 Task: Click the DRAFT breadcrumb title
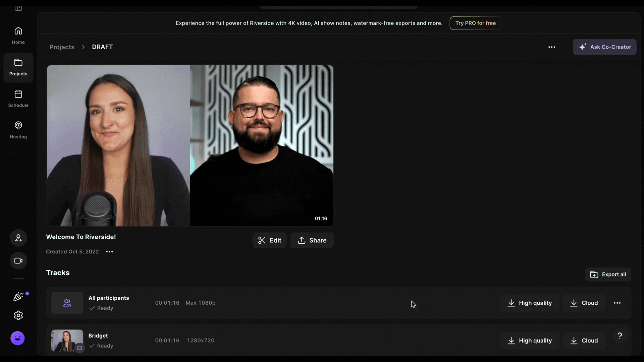point(102,47)
